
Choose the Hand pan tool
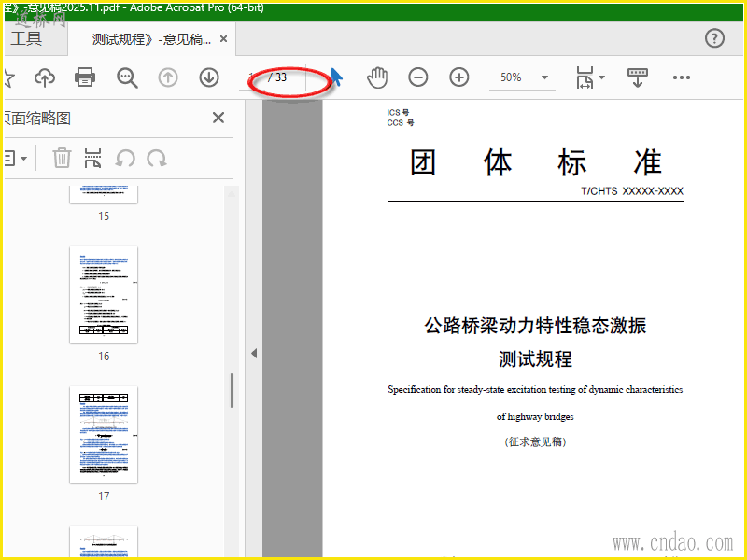click(377, 77)
